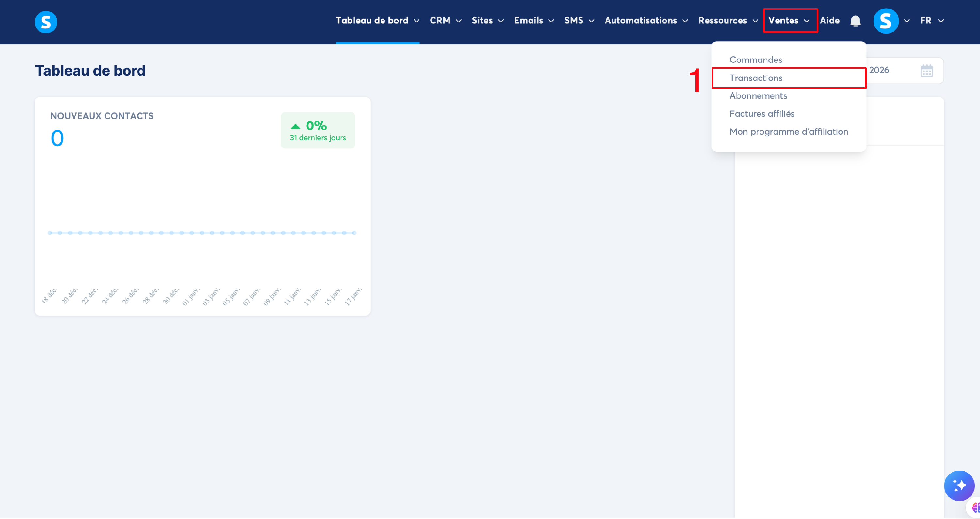Expand the Emails menu
Image resolution: width=980 pixels, height=519 pixels.
click(534, 21)
